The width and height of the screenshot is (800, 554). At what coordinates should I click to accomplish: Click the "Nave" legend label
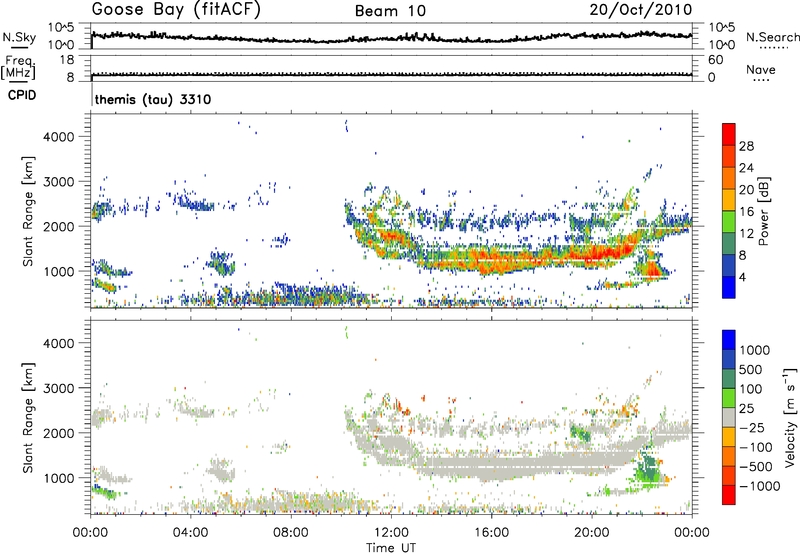point(761,69)
